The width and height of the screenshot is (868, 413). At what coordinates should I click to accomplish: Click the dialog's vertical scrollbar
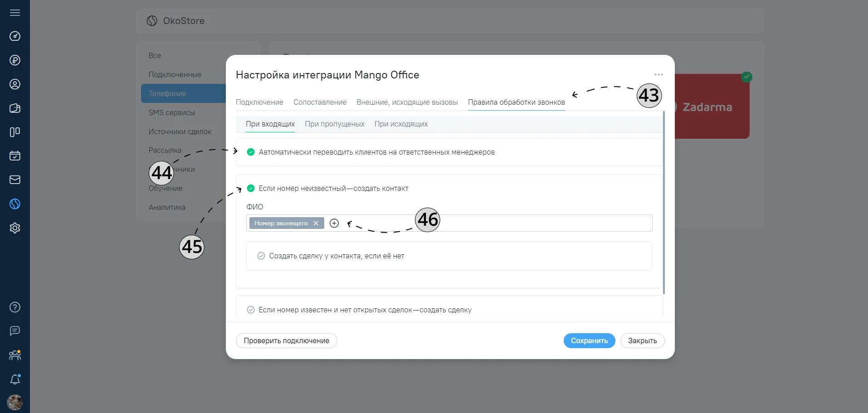click(664, 203)
